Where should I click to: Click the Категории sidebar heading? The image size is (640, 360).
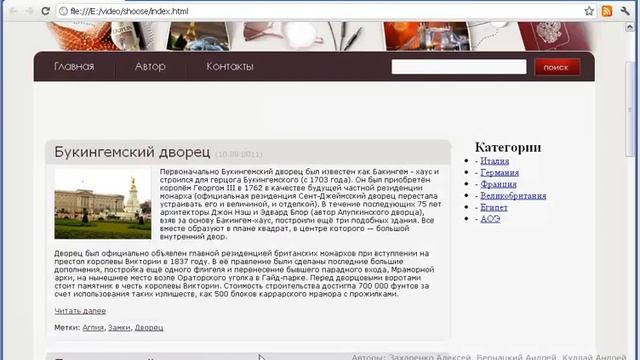[x=508, y=147]
